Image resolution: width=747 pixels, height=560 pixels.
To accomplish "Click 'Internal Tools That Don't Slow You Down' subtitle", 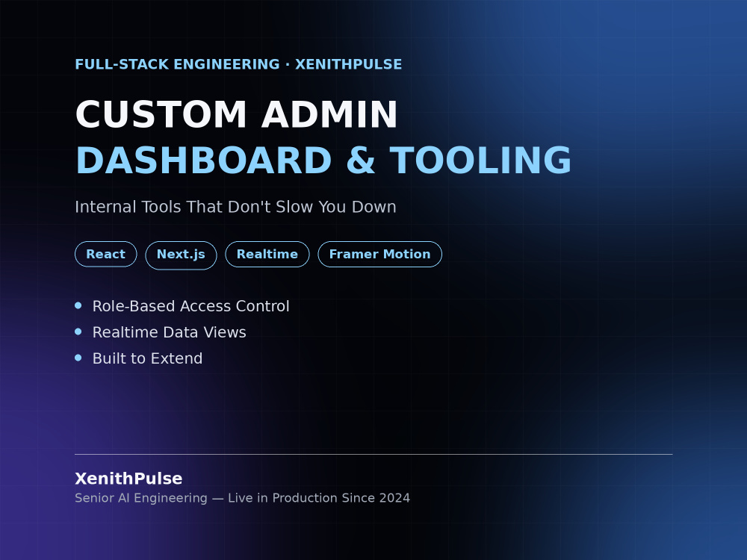I will tap(235, 207).
